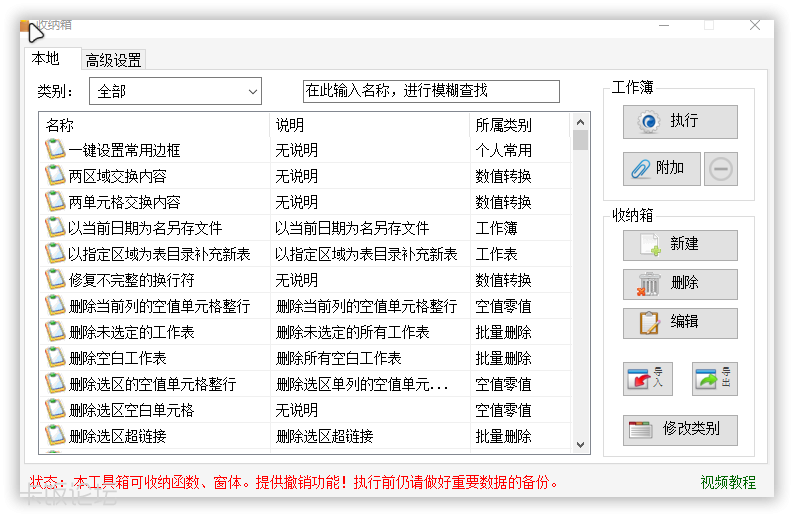Click the import icon button
This screenshot has width=794, height=517.
click(647, 379)
